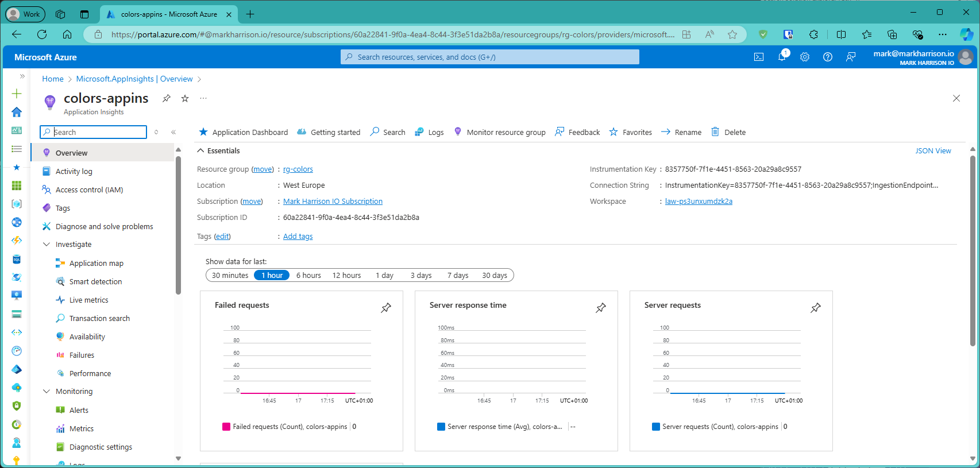
Task: Pin colors-appins resource to dashboard
Action: (x=167, y=98)
